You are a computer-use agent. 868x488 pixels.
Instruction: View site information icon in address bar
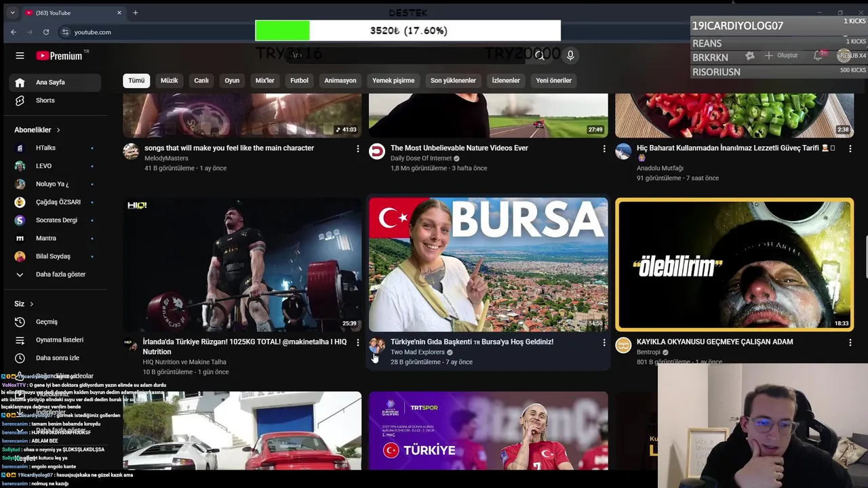[x=65, y=32]
